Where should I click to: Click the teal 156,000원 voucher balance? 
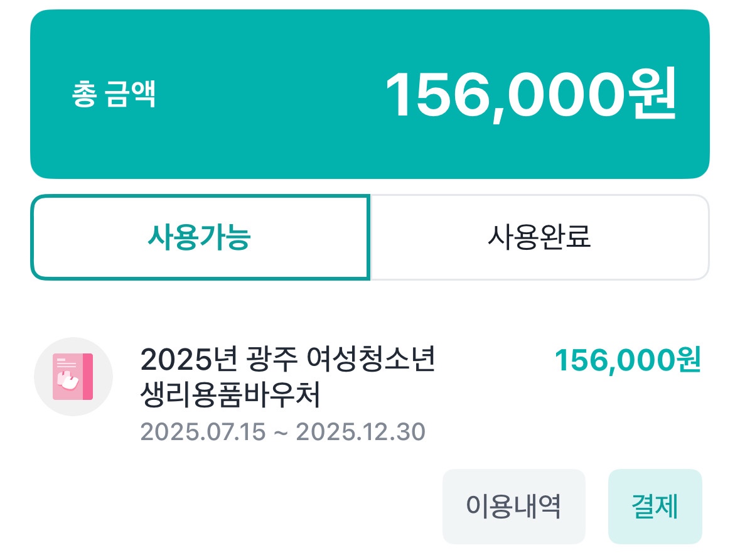pos(627,360)
